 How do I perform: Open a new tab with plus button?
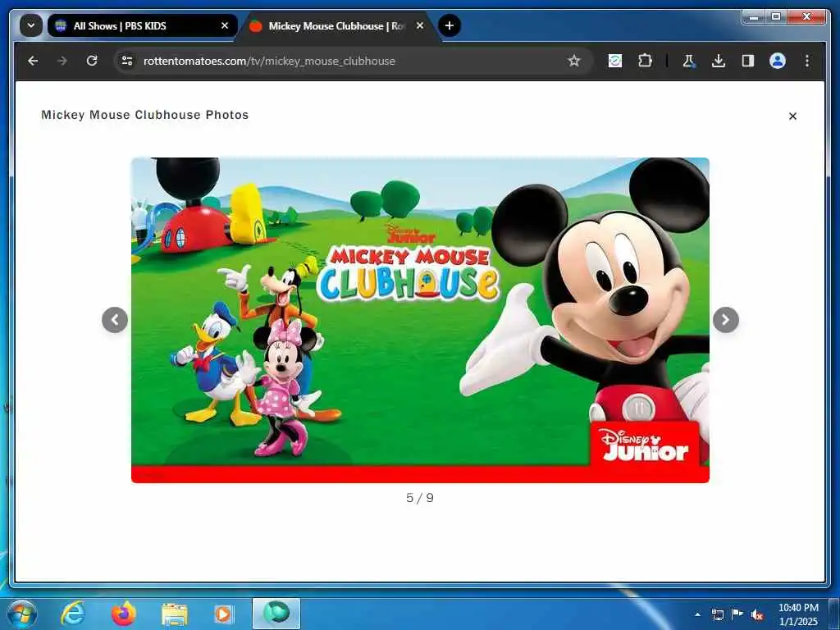tap(450, 25)
